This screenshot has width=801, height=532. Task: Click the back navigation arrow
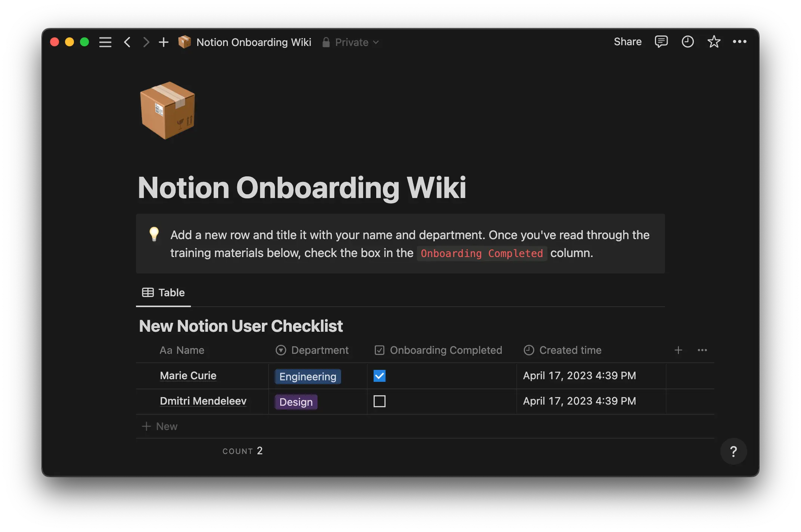click(x=127, y=42)
